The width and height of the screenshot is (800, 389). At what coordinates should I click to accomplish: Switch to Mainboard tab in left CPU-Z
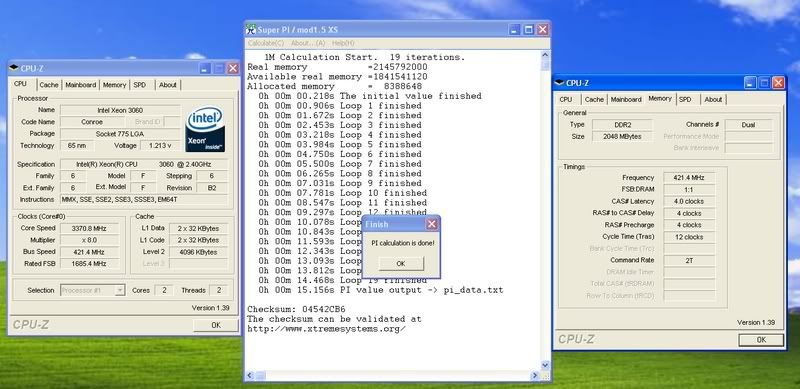tap(81, 85)
